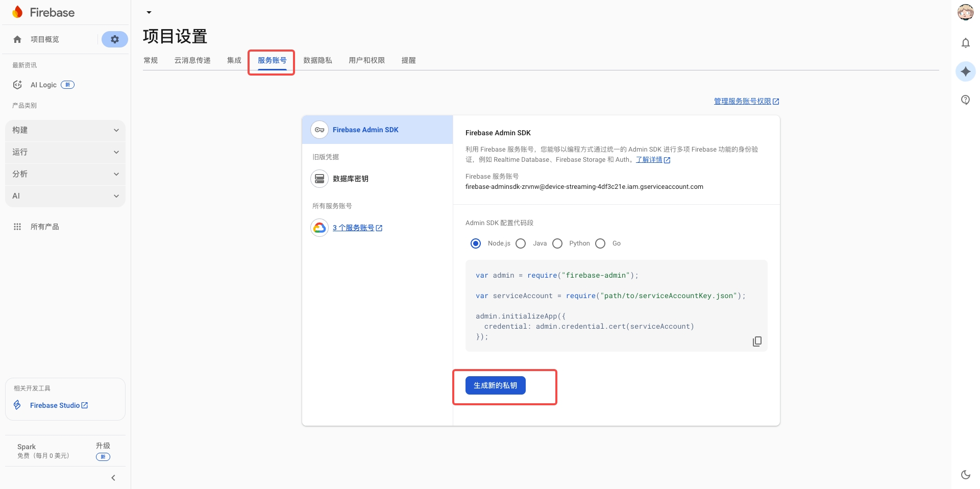
Task: Switch to the 数据隐私 tab
Action: 317,60
